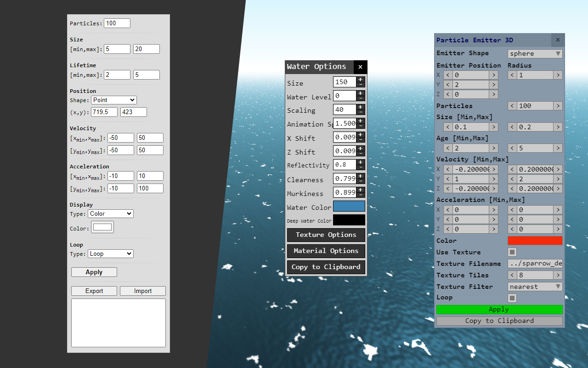
Task: Decrease Murkiness with its minus button
Action: pyautogui.click(x=361, y=195)
